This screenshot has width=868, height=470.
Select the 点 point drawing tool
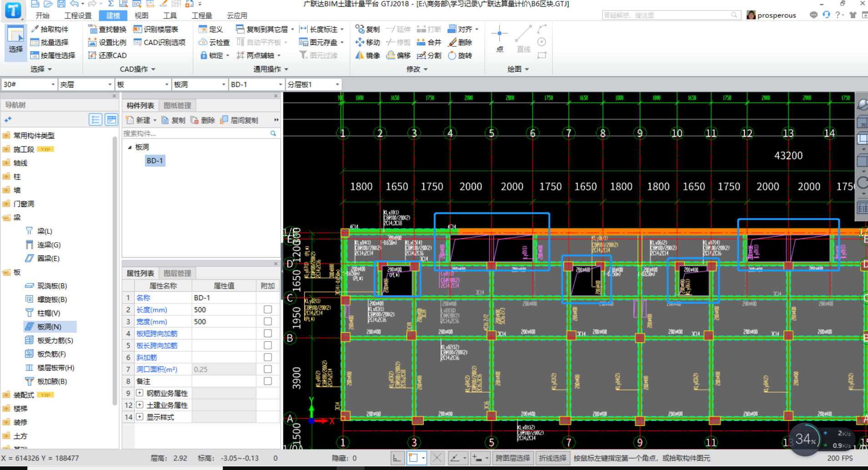pyautogui.click(x=500, y=39)
